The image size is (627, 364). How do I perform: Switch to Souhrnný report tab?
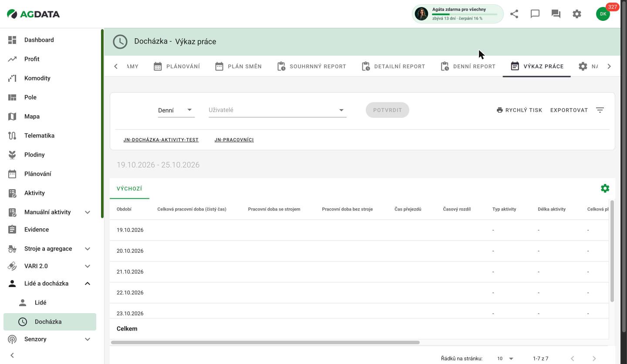pos(312,67)
